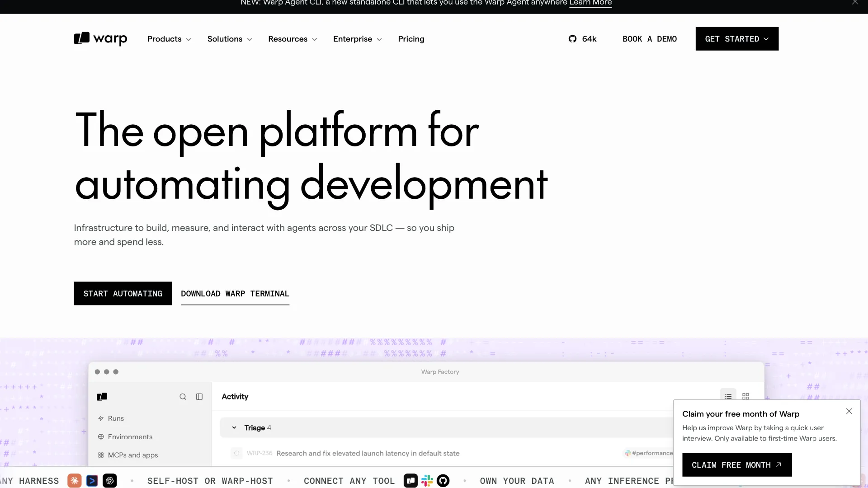Go to the Pricing page
The image size is (868, 488).
411,39
